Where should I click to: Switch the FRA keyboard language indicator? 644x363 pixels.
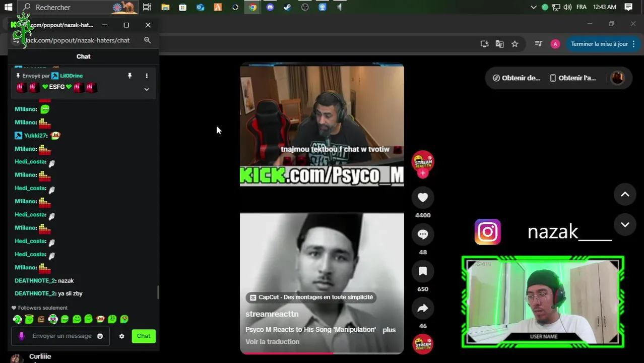[x=581, y=7]
